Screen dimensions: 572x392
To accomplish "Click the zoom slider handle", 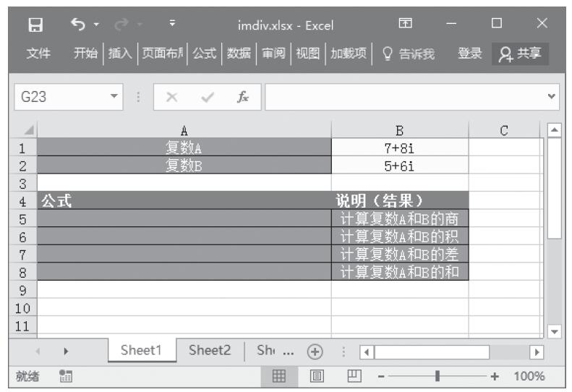I will point(437,376).
